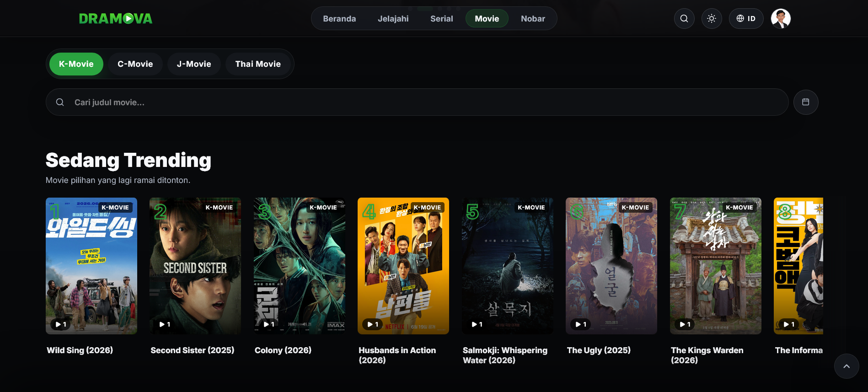868x392 pixels.
Task: Click Salmokji: Whispering Water (2026) title
Action: click(505, 355)
